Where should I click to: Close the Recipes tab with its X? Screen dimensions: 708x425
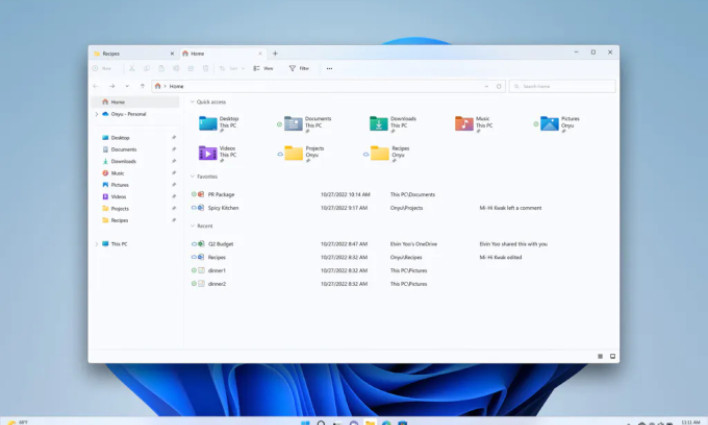(x=172, y=53)
